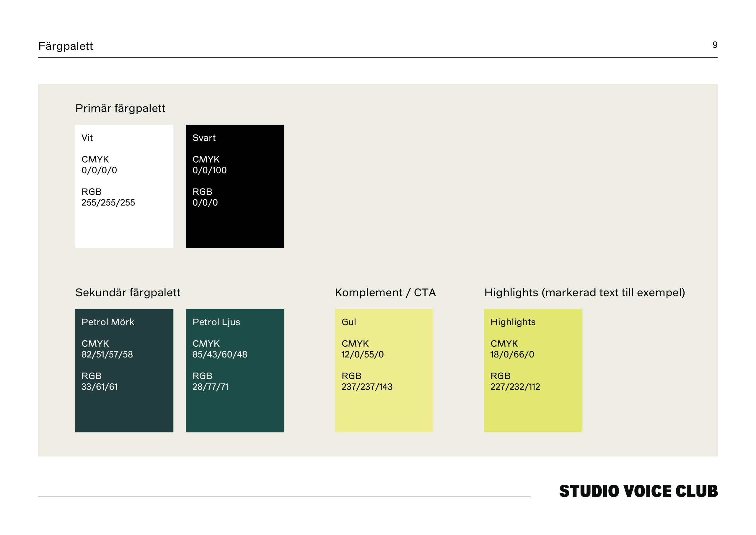Click the 'Primär färgpalett' heading
The image size is (756, 535).
(x=120, y=108)
